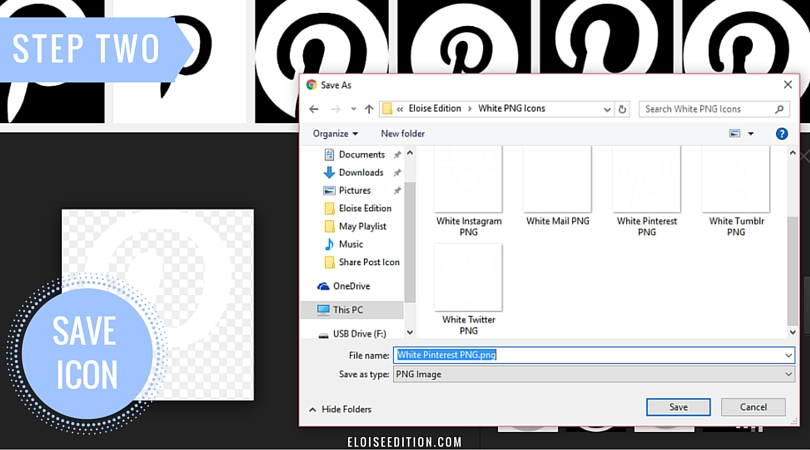Click the file list scroll up arrow
Screen dimensions: 810x450
792,153
